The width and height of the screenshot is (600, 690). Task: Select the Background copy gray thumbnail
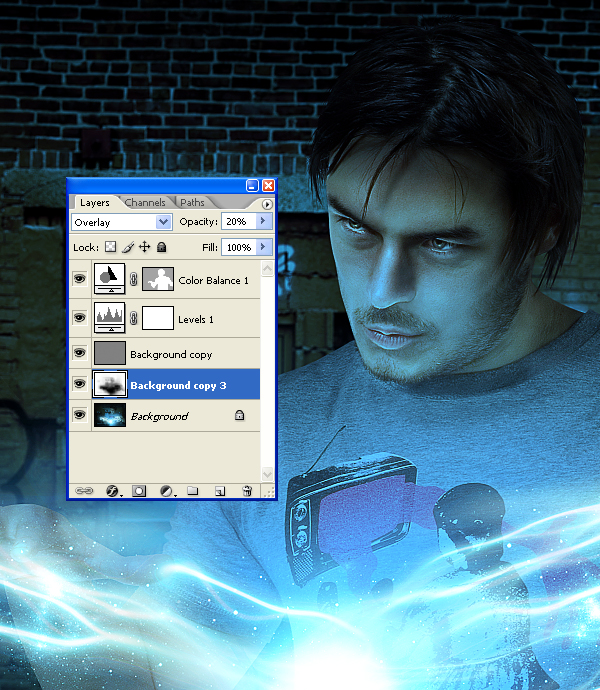coord(110,353)
